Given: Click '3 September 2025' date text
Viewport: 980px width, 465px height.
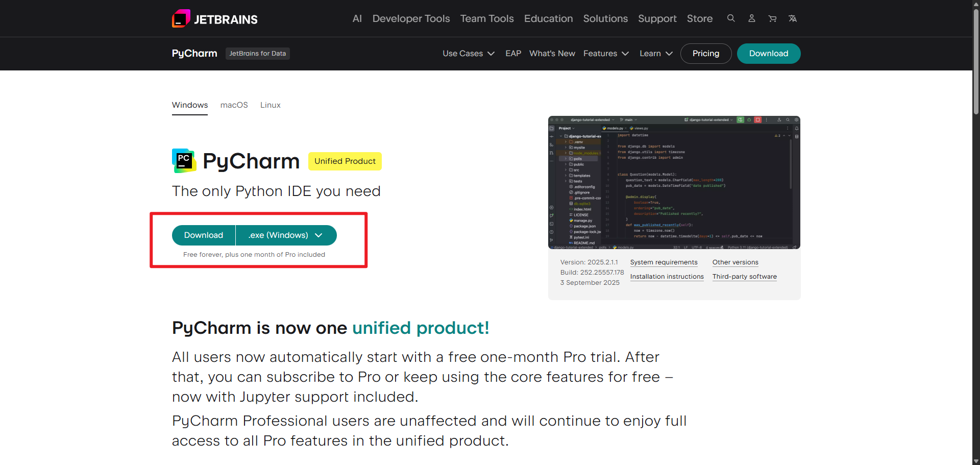Looking at the screenshot, I should (590, 283).
